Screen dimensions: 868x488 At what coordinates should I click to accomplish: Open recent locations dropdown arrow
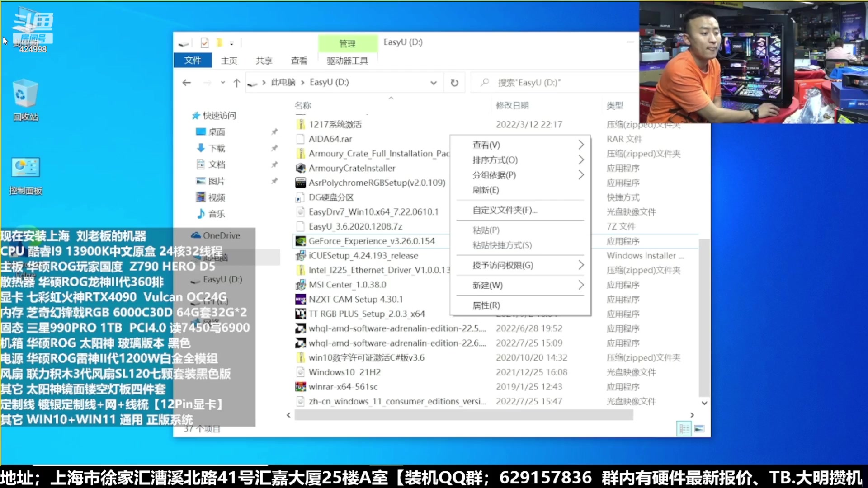pyautogui.click(x=223, y=83)
